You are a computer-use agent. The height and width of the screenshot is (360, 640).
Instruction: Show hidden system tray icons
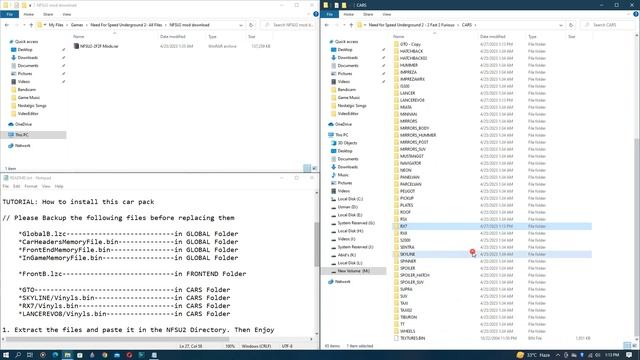[558, 355]
